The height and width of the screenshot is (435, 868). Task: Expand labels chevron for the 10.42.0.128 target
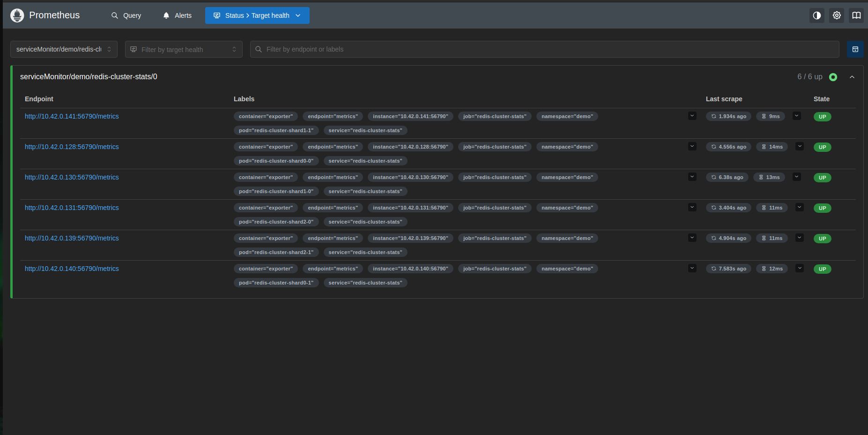coord(692,146)
